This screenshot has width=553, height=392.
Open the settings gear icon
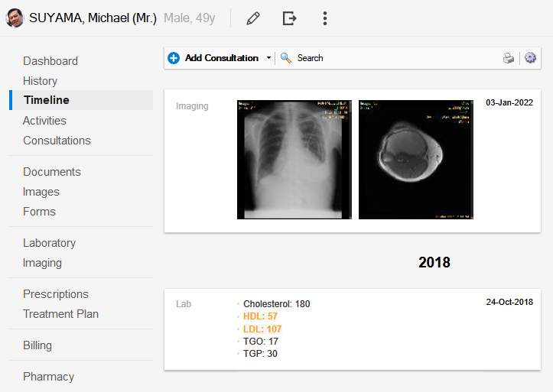(x=530, y=58)
